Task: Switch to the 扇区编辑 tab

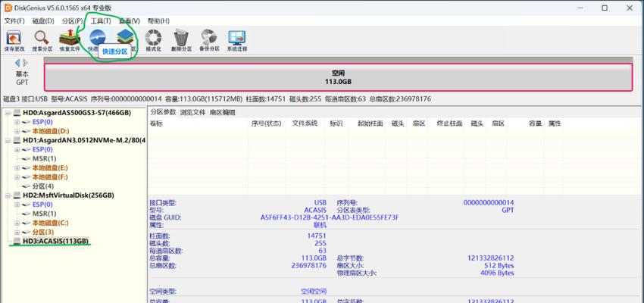Action: tap(222, 112)
